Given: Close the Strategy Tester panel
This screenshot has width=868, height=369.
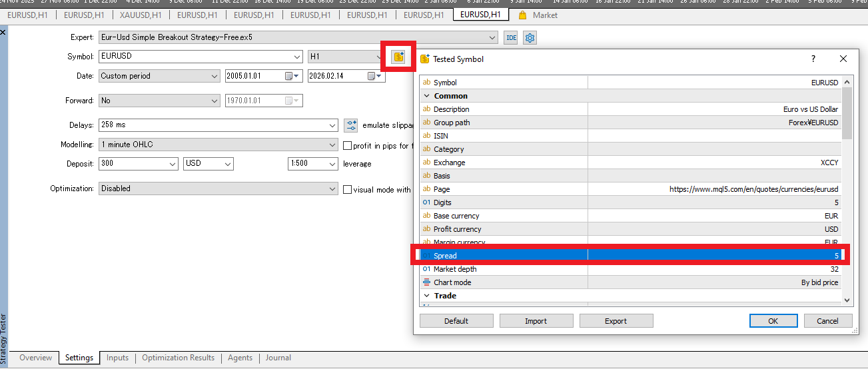Looking at the screenshot, I should coord(3,31).
